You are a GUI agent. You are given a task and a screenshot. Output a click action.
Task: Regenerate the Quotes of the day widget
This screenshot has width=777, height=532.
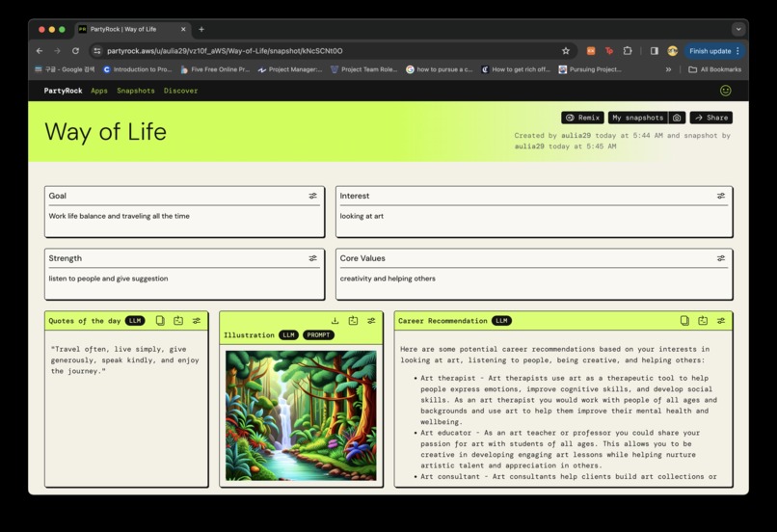[178, 321]
